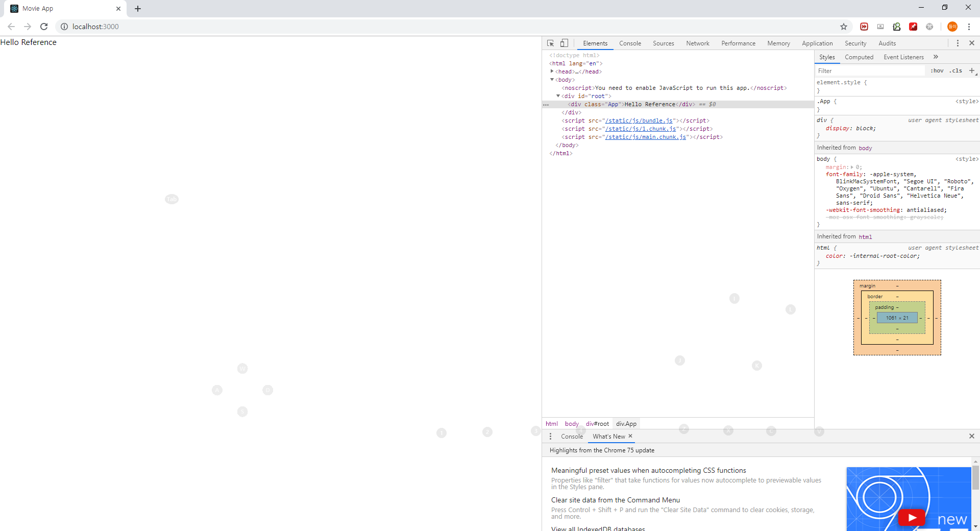Viewport: 980px width, 531px height.
Task: Reload the localhost page
Action: (44, 27)
